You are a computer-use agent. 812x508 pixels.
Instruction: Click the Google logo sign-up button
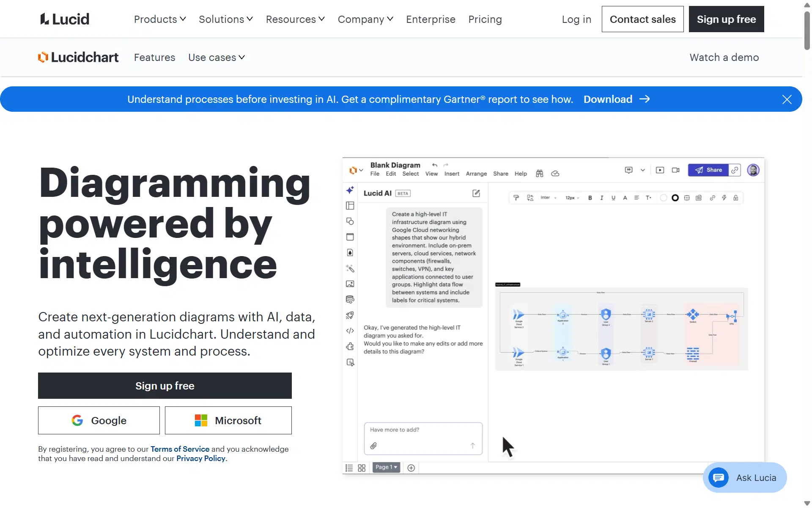[x=99, y=420]
